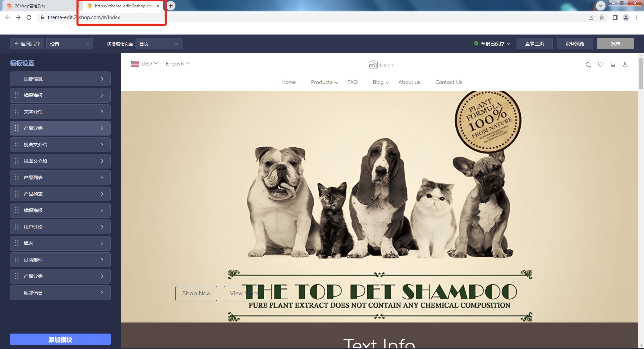The image size is (644, 349).
Task: Open the Chrome profile avatar
Action: point(626,17)
